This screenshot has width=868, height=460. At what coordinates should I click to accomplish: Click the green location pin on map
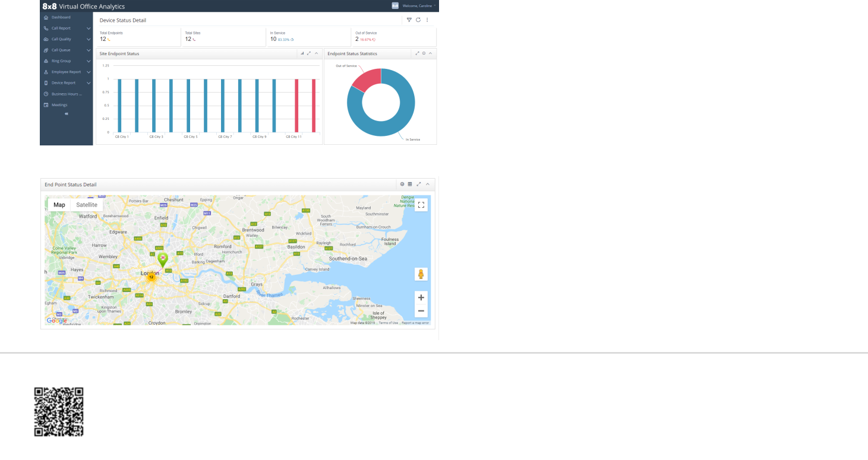tap(162, 259)
